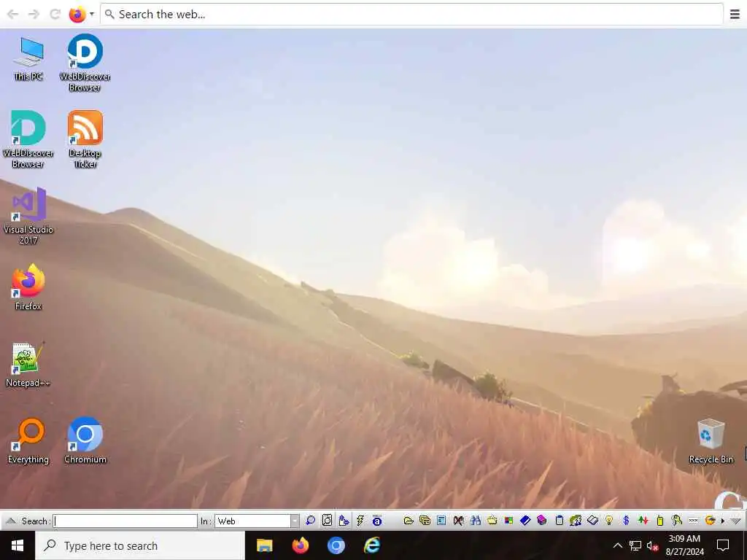Expand the search engine dropdown arrow beside Firefox logo
Viewport: 747px width, 560px height.
tap(91, 14)
